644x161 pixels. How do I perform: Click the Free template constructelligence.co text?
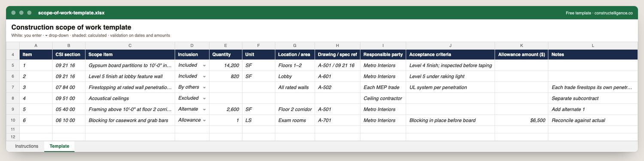(x=599, y=13)
